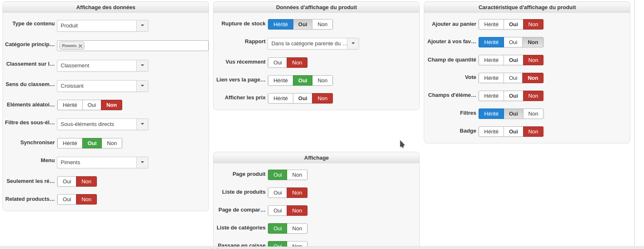
Task: Set Vote to Hérité
Action: [491, 78]
